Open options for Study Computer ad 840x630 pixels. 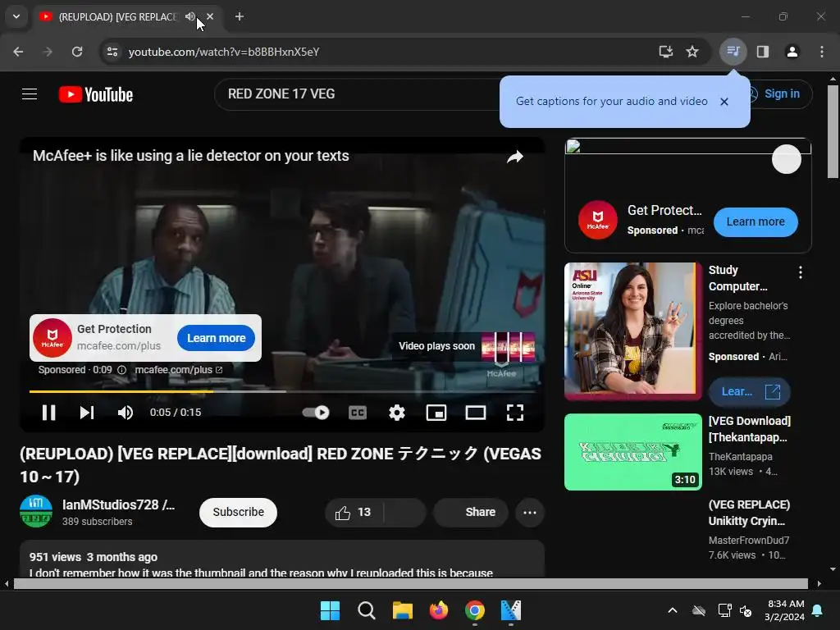pos(801,272)
